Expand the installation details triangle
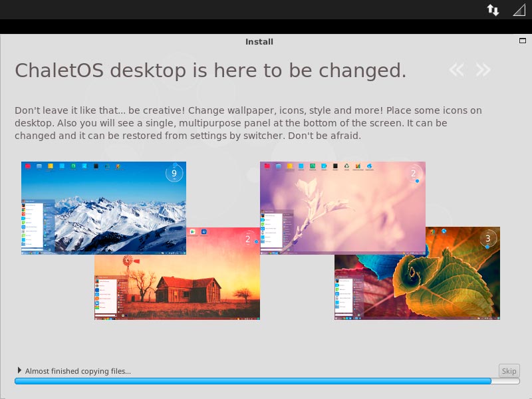Screen dimensions: 532x399 click(19, 370)
